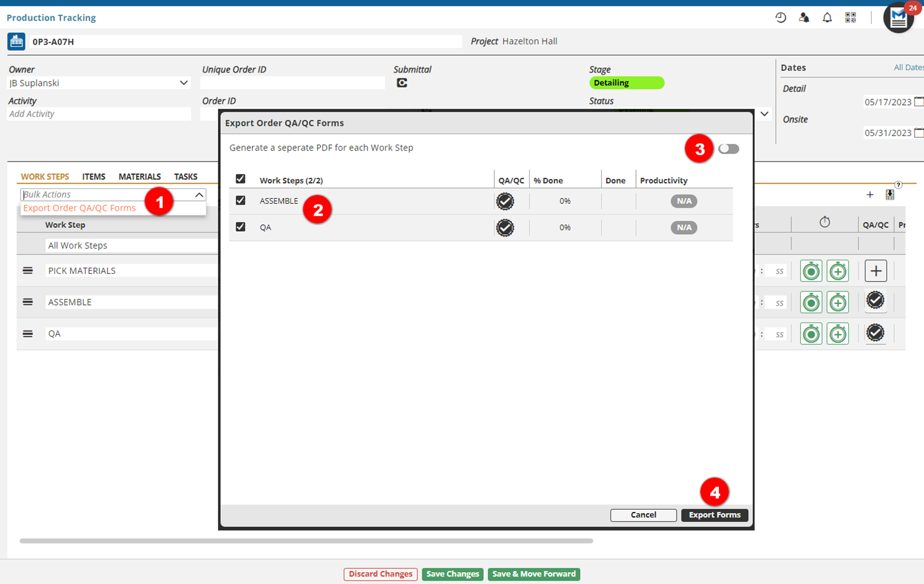Image resolution: width=924 pixels, height=584 pixels.
Task: Click the horizontal scrollbar at bottom
Action: coord(306,541)
